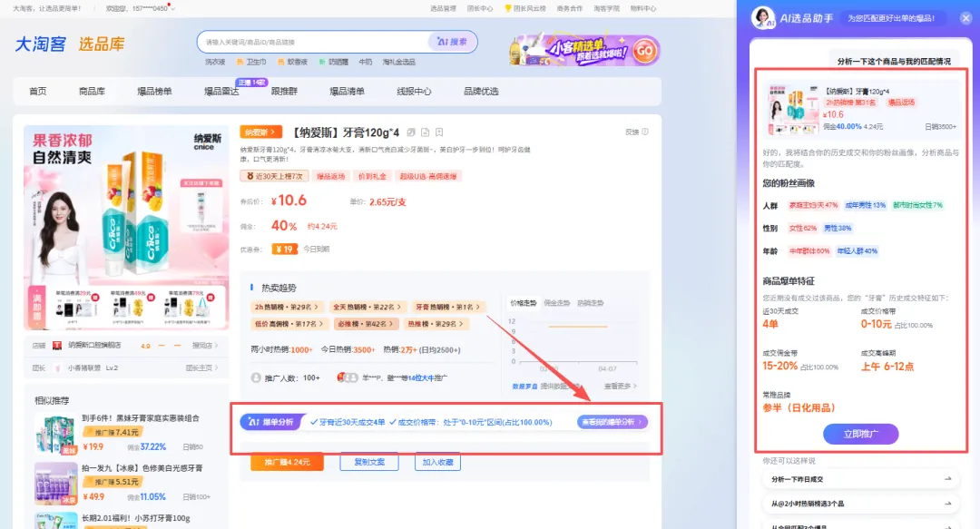Viewport: 980px width, 529px height.
Task: Click the 纳爱斯口腔旗舰店 shop logo icon
Action: click(x=57, y=345)
